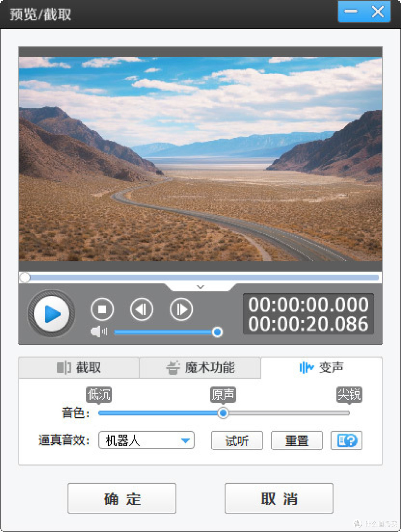Stop video playback with the stop button

pos(102,309)
